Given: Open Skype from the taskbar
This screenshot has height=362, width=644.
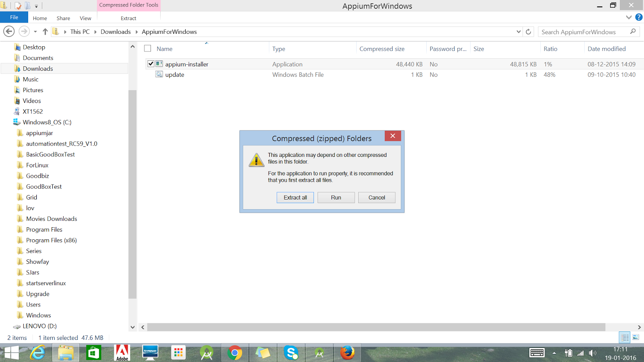Looking at the screenshot, I should 291,353.
